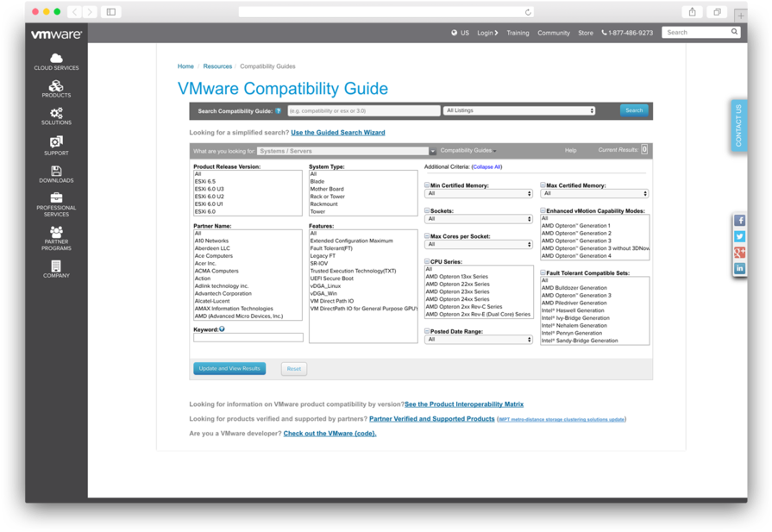Click the Update and View Results button
772x532 pixels.
(229, 368)
